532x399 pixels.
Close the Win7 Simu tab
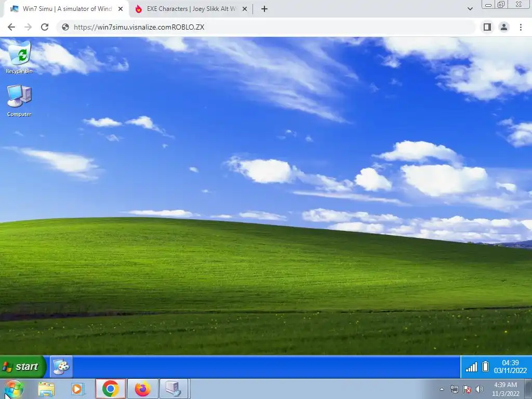tap(121, 9)
